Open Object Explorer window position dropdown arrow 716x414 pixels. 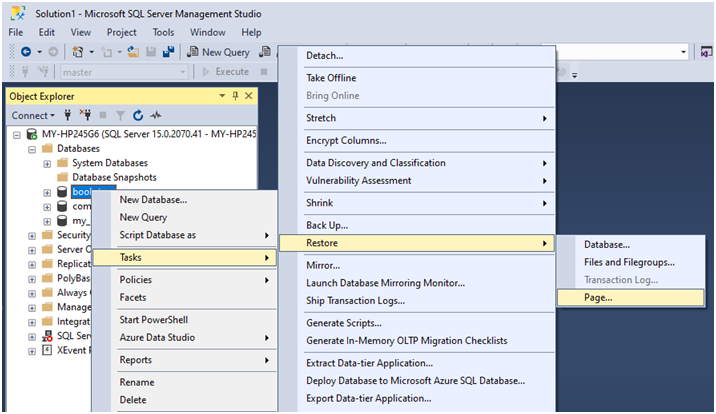[222, 96]
